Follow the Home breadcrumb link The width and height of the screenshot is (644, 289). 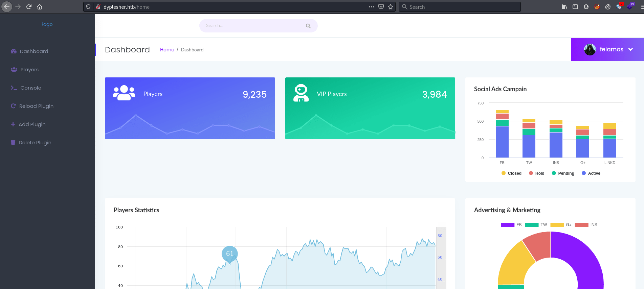pyautogui.click(x=167, y=50)
